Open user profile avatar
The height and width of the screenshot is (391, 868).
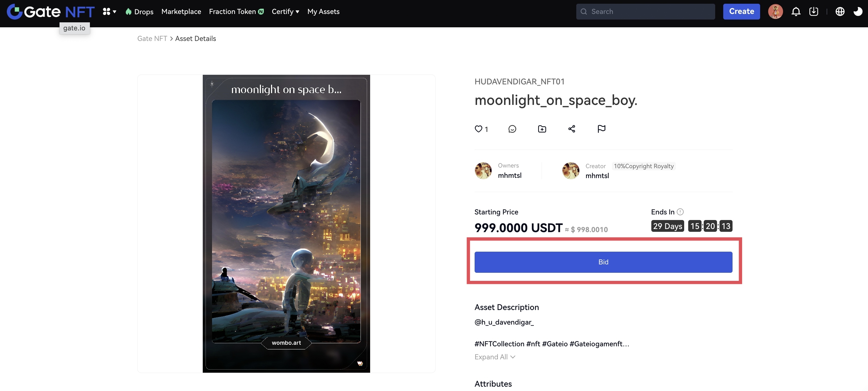coord(775,11)
